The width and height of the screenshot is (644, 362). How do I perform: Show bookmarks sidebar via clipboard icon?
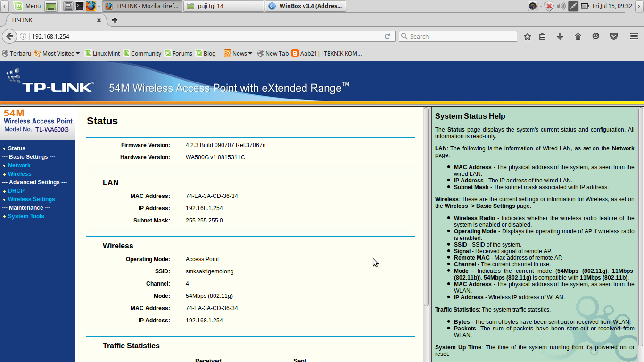542,36
